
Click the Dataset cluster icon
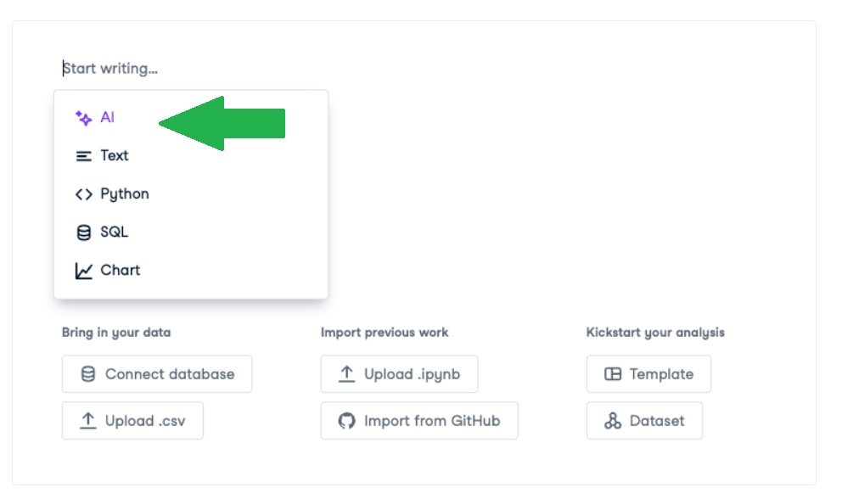coord(613,421)
